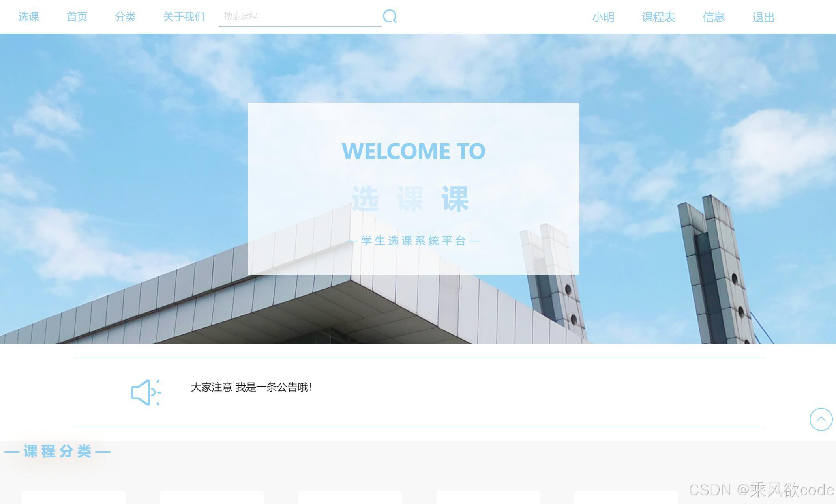This screenshot has width=836, height=504.
Task: Open the user profile 小明
Action: (604, 17)
